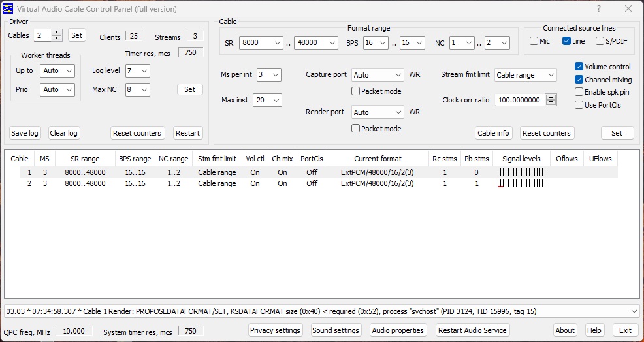Image resolution: width=644 pixels, height=342 pixels.
Task: Open SR minimum dropdown showing 8000
Action: [261, 42]
